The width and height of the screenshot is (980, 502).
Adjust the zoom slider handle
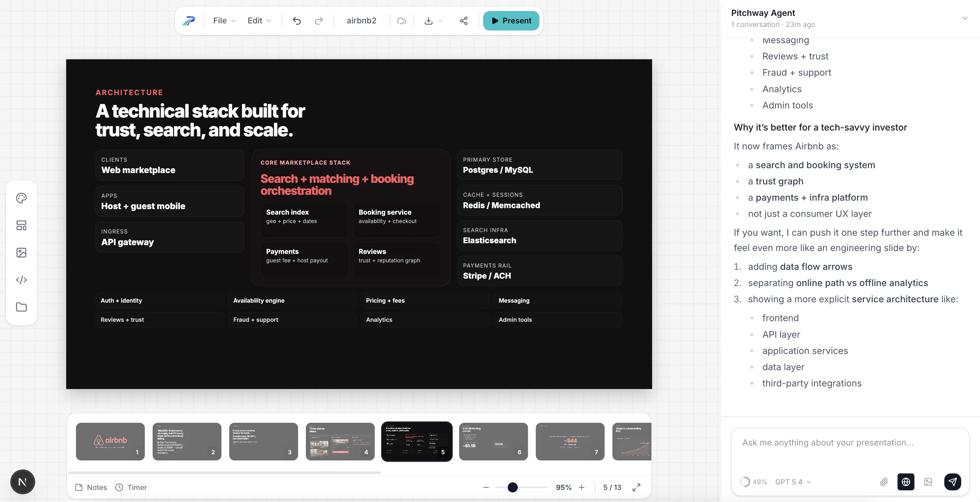point(512,487)
